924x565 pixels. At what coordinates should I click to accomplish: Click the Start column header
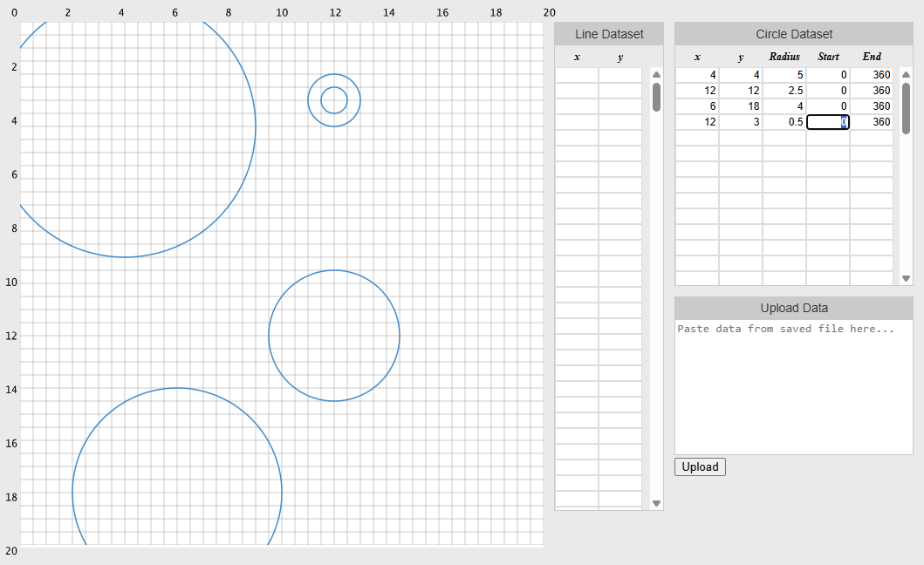828,57
